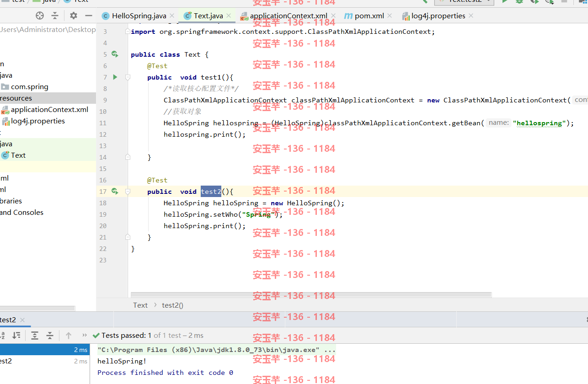Click the previous failed test up arrow
Viewport: 588px width, 384px height.
[x=69, y=336]
